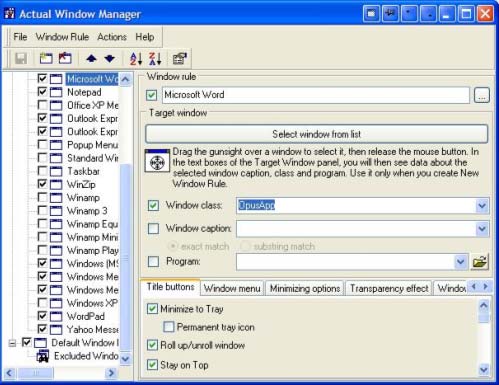This screenshot has height=385, width=499.
Task: Click the Taskbar rule window icon
Action: (56, 171)
